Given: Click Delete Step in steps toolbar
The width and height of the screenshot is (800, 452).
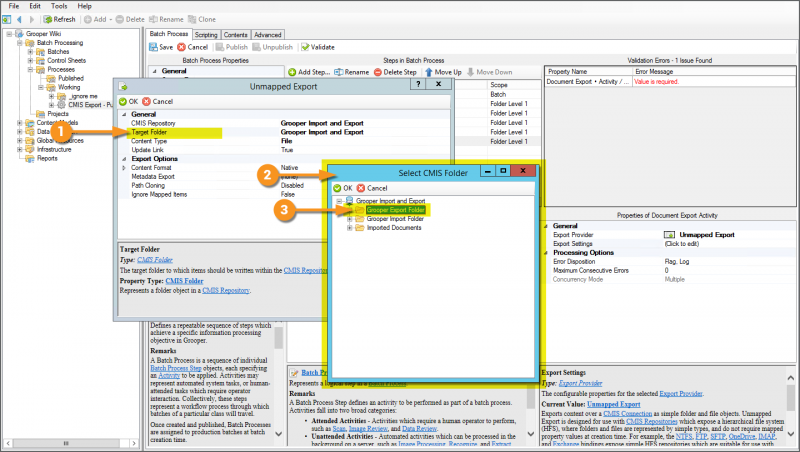Looking at the screenshot, I should click(395, 72).
